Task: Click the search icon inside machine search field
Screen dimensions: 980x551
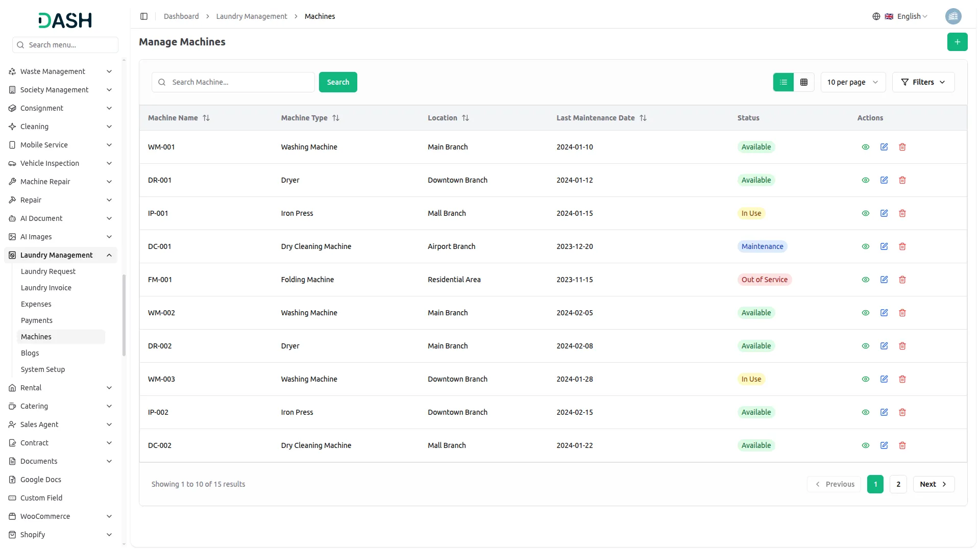Action: click(x=162, y=82)
